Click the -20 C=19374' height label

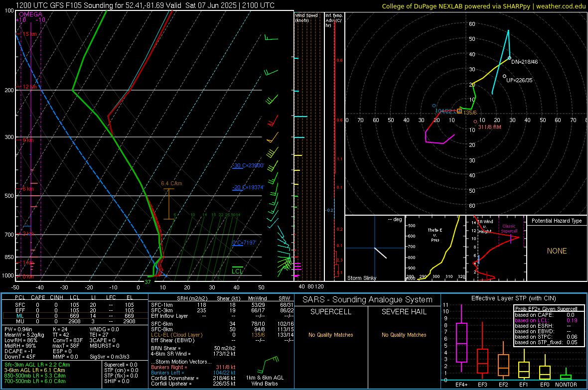coord(248,187)
